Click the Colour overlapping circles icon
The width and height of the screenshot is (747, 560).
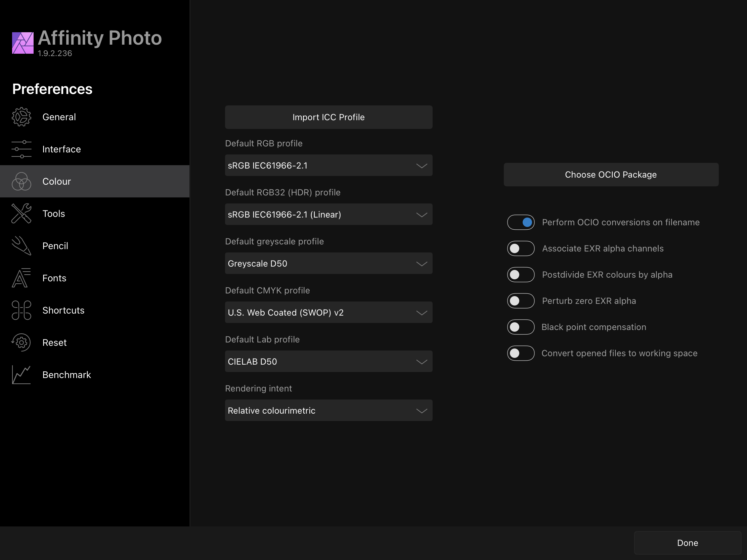point(21,181)
